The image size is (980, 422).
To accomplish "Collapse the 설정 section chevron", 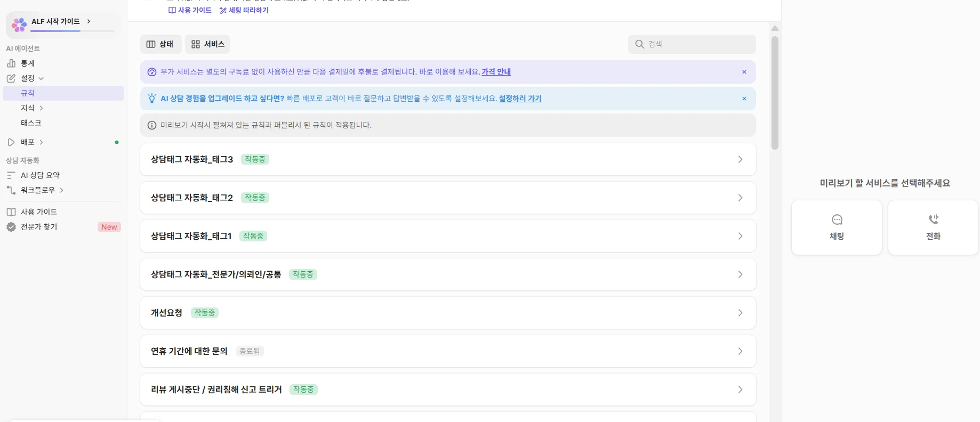I will click(41, 78).
